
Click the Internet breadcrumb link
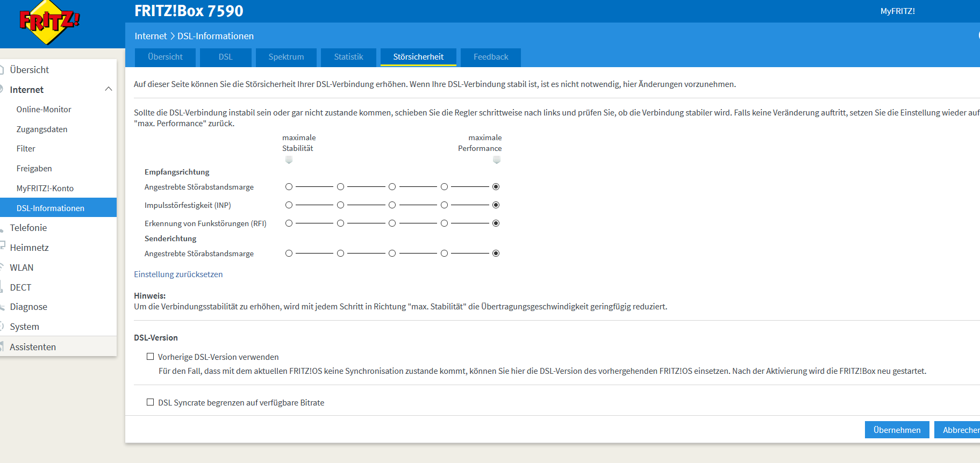pyautogui.click(x=151, y=36)
